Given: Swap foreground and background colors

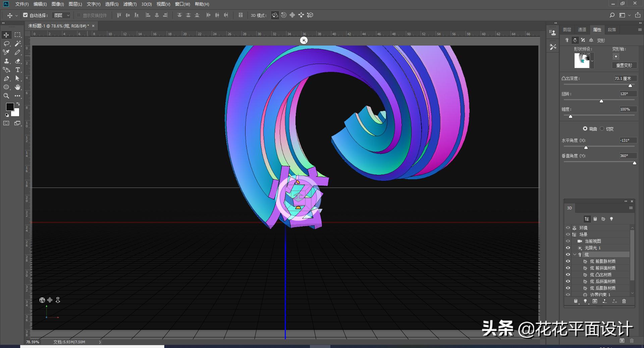Looking at the screenshot, I should (x=18, y=104).
